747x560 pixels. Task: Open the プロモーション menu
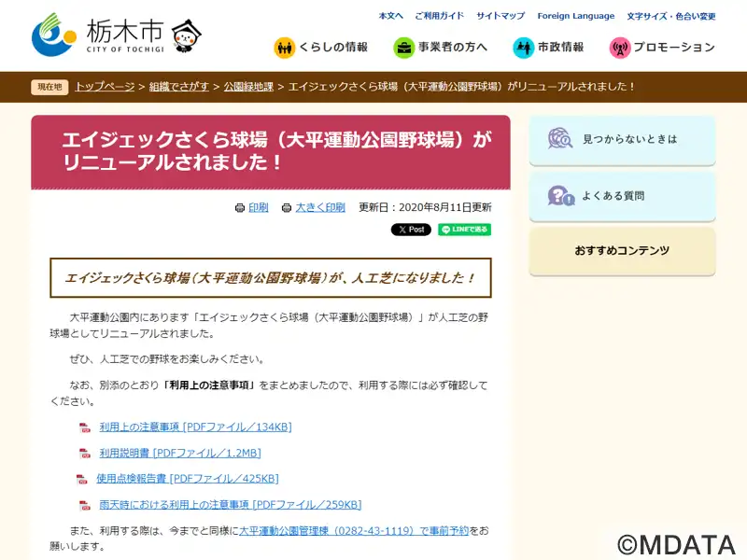pyautogui.click(x=662, y=48)
